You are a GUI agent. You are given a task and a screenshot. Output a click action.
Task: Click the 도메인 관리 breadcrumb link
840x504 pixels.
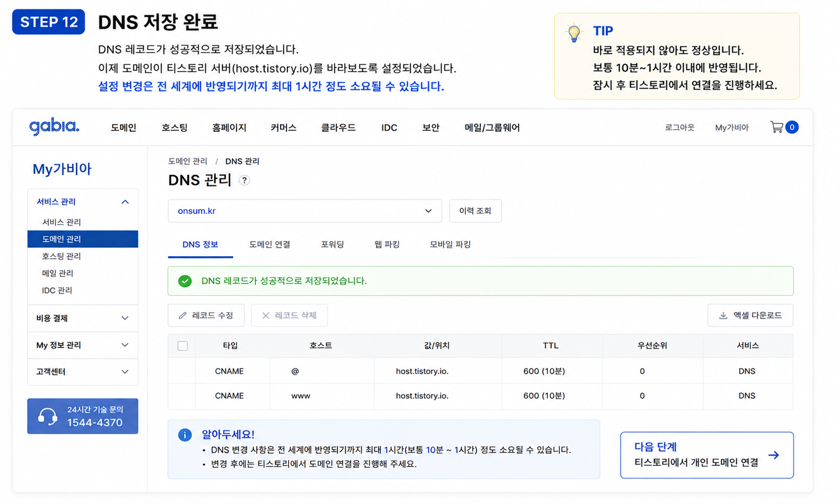coord(188,161)
